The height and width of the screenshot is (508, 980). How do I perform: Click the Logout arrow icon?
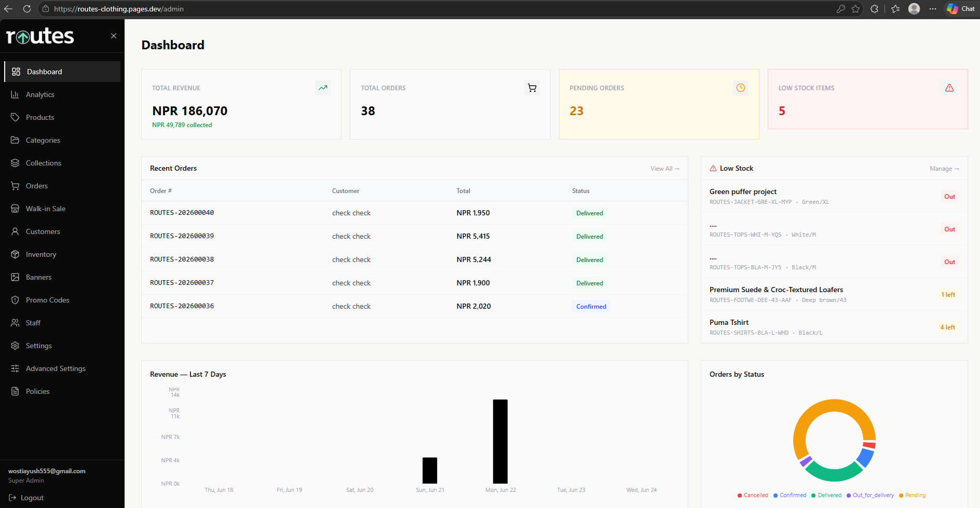pos(12,498)
